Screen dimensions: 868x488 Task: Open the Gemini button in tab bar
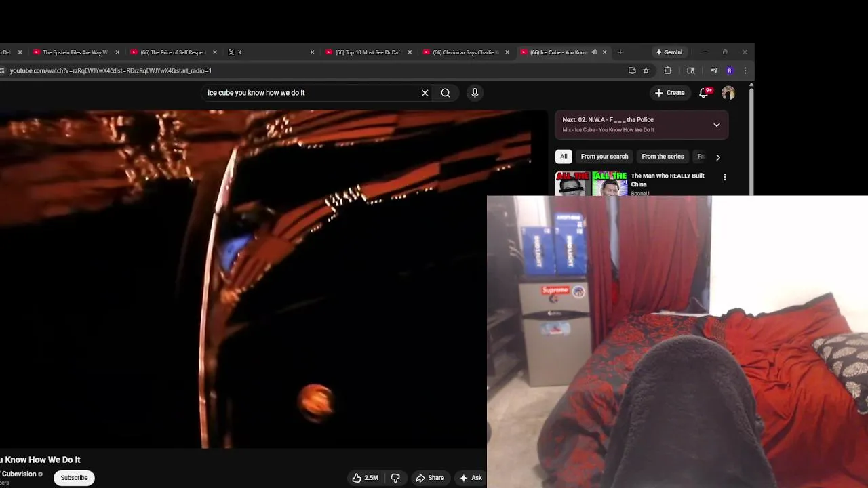(669, 52)
